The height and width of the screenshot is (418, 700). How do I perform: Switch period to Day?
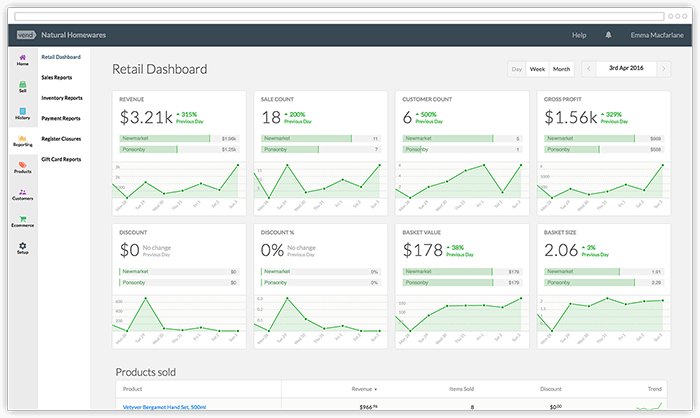[x=517, y=69]
